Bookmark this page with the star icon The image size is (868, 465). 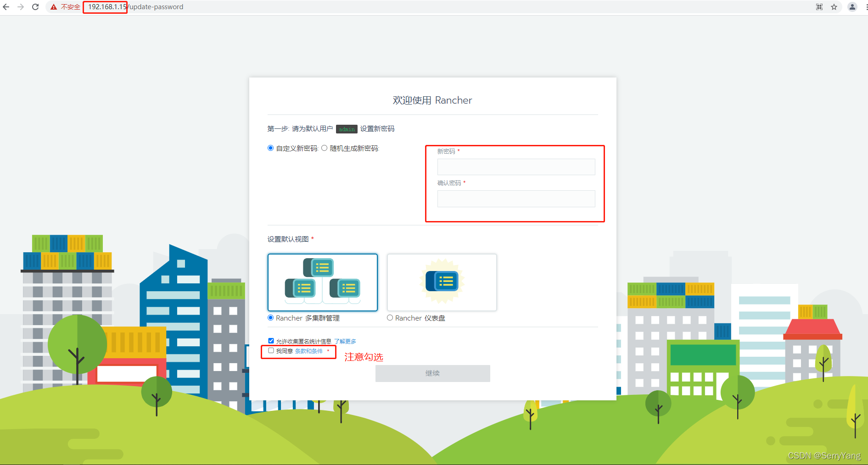(834, 7)
